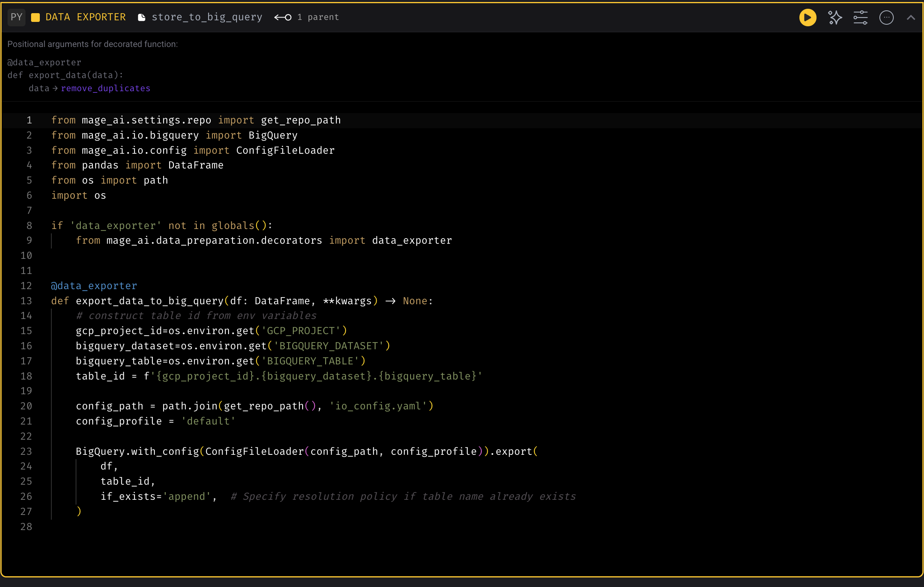This screenshot has width=924, height=587.
Task: Click line number 28 in the gutter
Action: (x=26, y=527)
